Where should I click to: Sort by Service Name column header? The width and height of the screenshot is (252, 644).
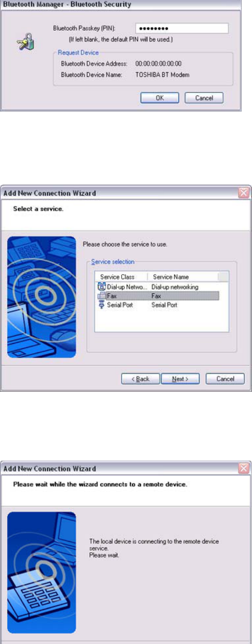(183, 277)
